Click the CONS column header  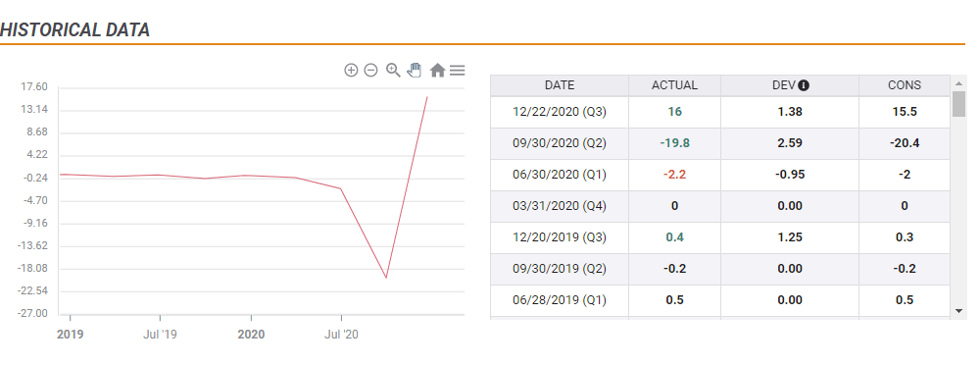905,85
